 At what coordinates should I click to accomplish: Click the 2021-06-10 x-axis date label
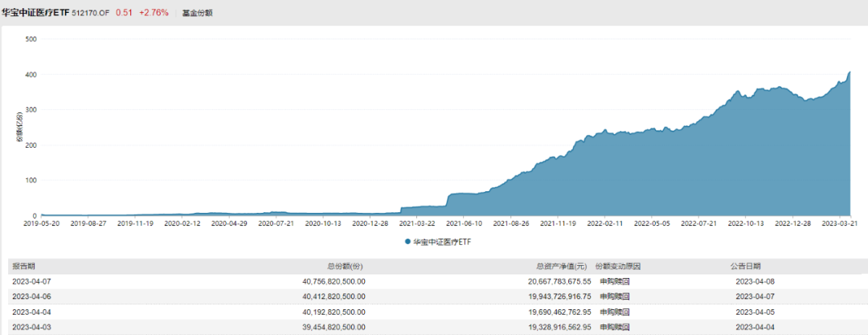tap(464, 225)
